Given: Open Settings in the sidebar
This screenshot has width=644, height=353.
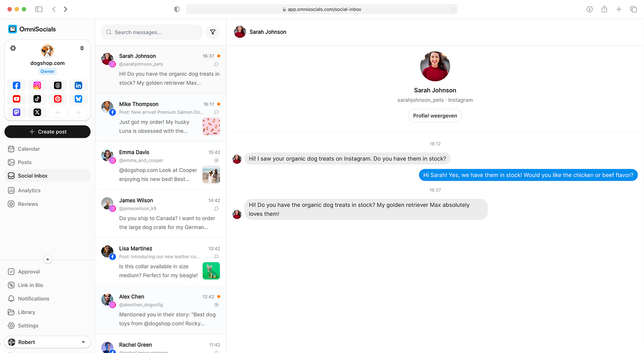Looking at the screenshot, I should click(47, 326).
